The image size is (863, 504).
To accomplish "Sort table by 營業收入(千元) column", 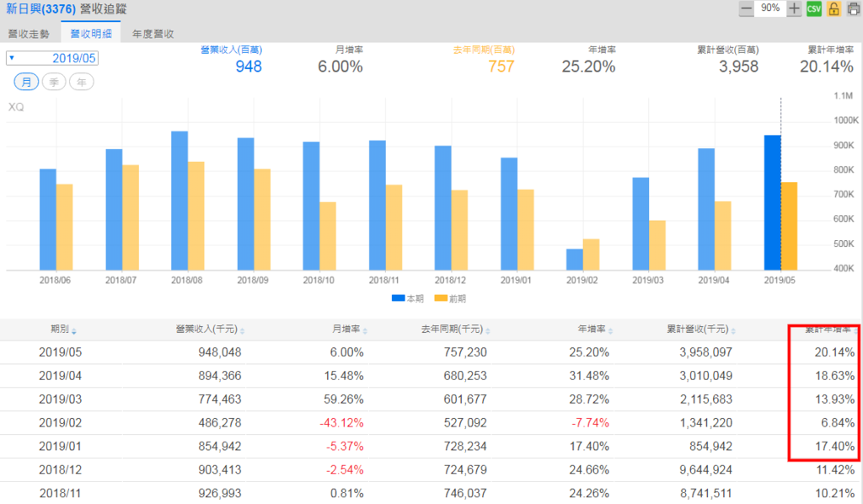I will [210, 330].
